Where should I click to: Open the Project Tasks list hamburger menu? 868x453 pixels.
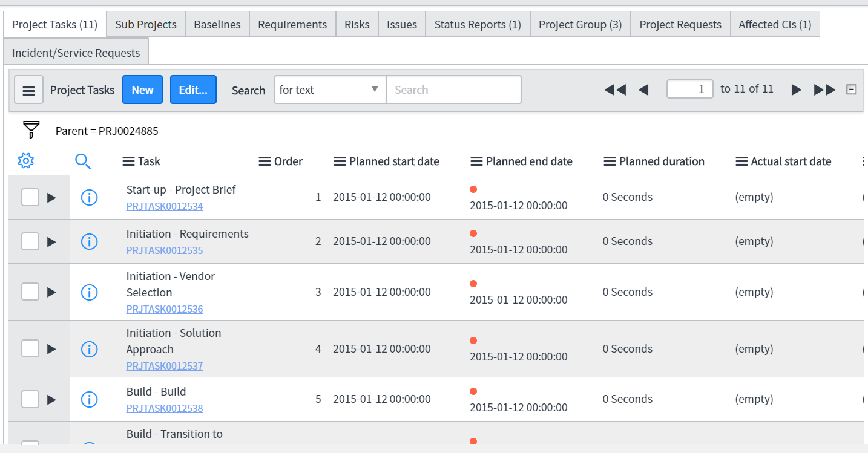pyautogui.click(x=28, y=90)
